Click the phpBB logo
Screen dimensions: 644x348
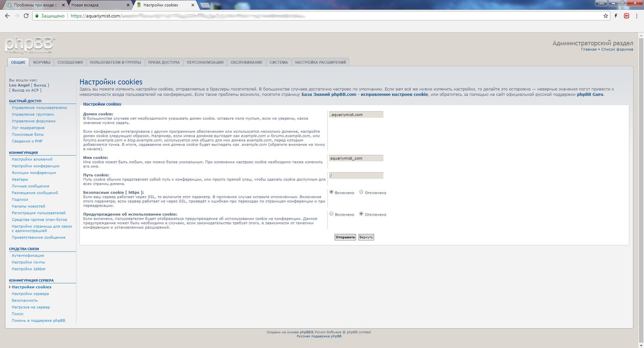[x=30, y=45]
